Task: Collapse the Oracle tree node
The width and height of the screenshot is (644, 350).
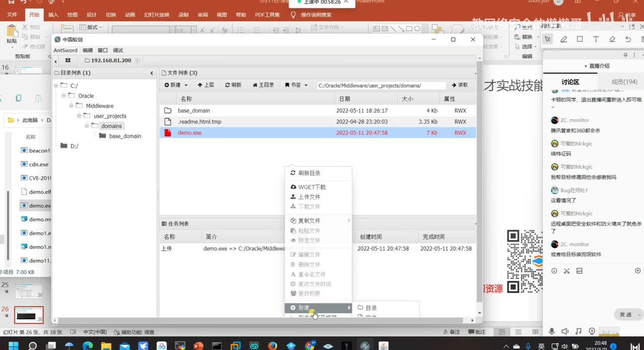Action: point(64,95)
